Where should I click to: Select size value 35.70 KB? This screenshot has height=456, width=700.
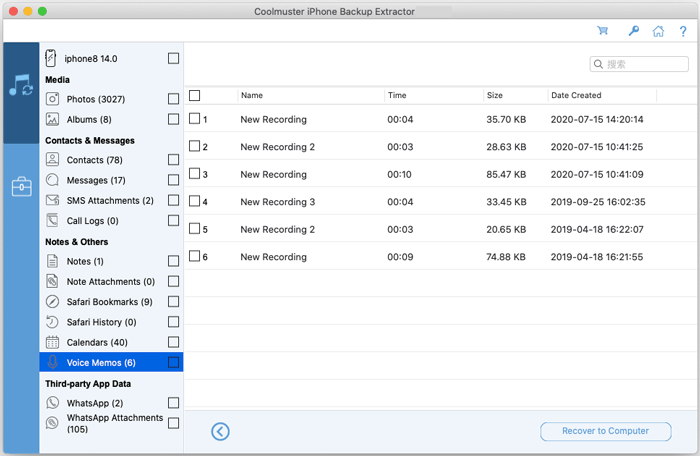(x=506, y=119)
